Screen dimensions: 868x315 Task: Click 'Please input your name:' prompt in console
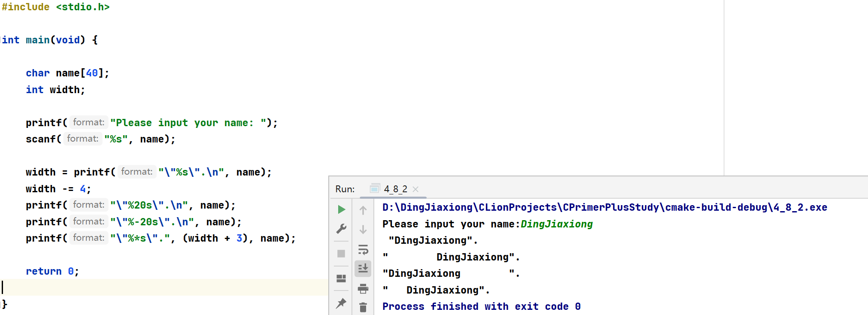point(451,224)
